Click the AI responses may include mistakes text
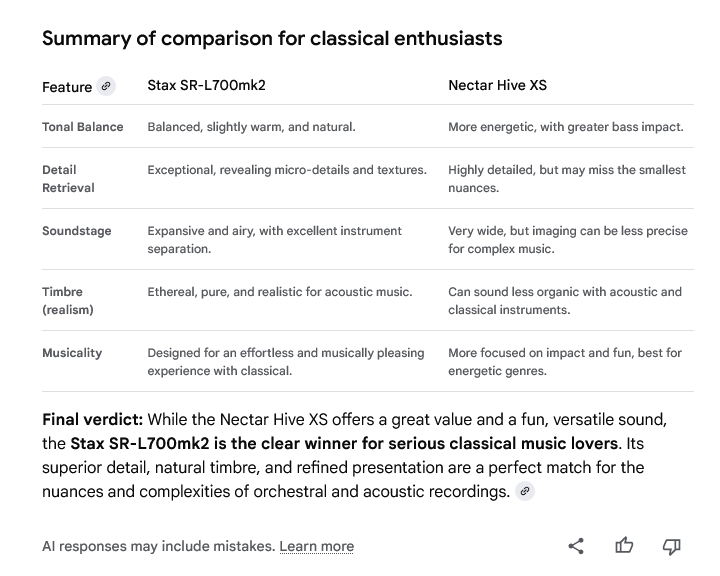The image size is (720, 576). click(158, 546)
